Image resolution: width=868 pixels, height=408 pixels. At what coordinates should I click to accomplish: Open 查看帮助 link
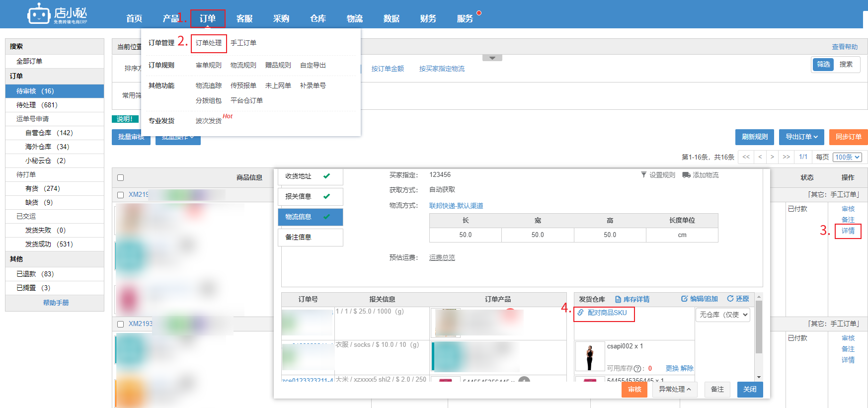click(x=845, y=47)
